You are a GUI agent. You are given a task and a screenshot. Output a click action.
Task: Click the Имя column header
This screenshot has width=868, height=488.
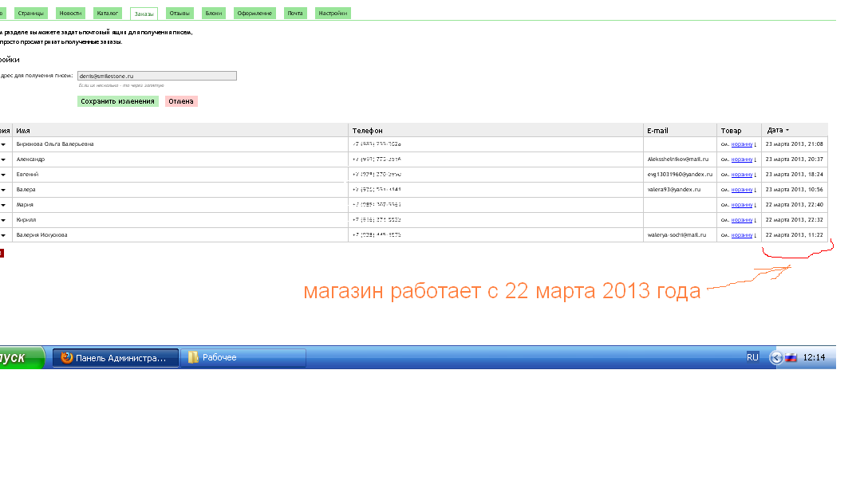click(x=23, y=131)
